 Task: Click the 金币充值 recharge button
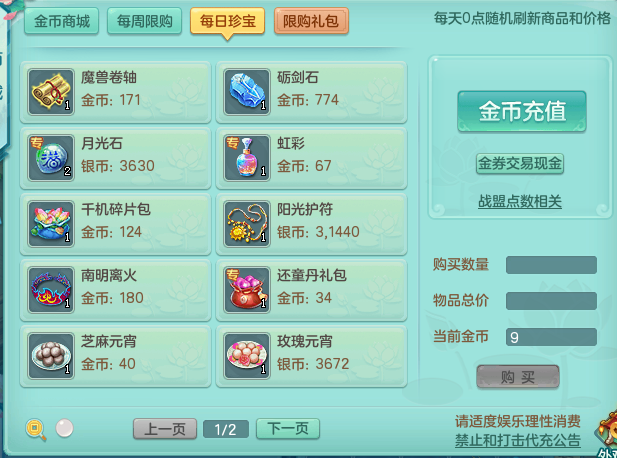(x=522, y=111)
